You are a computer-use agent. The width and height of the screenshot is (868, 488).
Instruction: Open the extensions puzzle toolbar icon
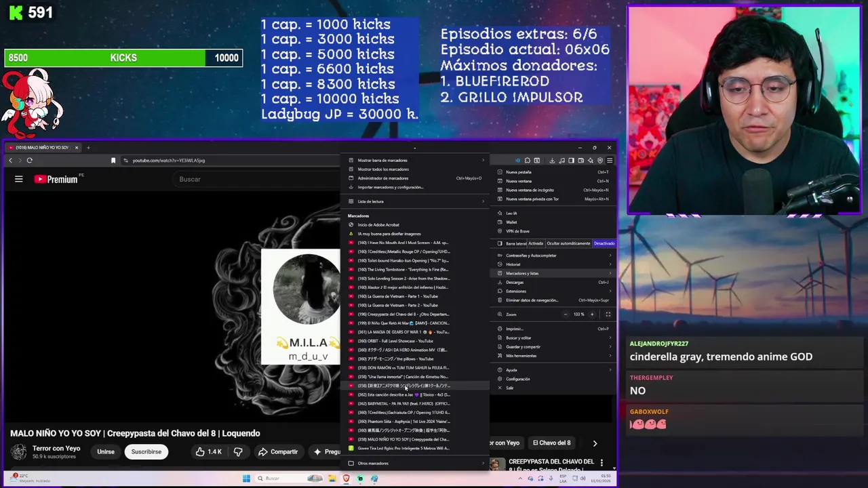pyautogui.click(x=528, y=161)
